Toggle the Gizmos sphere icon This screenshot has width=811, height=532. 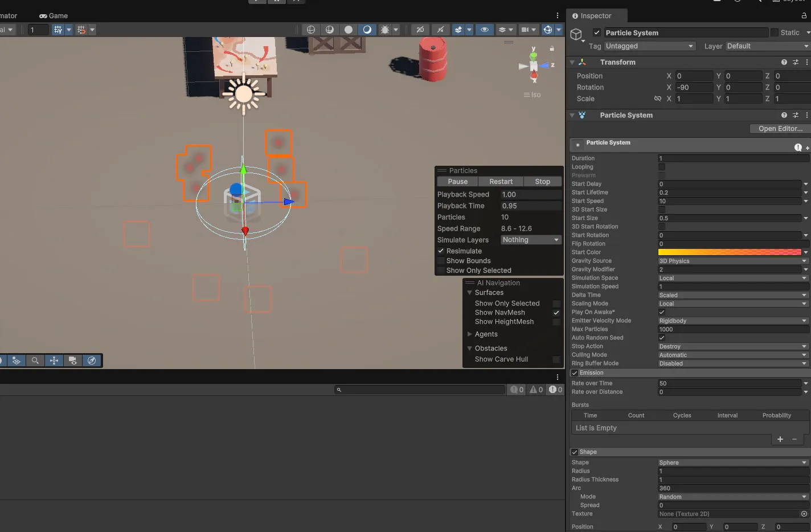(x=548, y=30)
